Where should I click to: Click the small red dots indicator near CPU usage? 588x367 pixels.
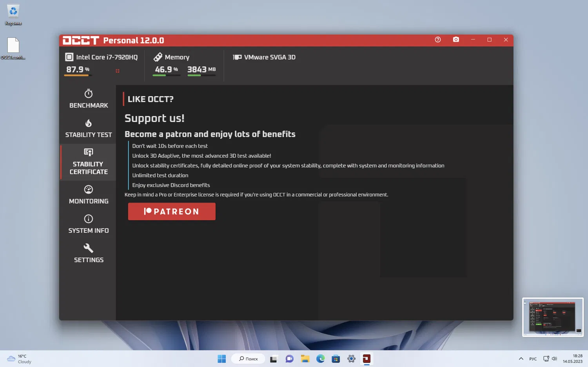coord(118,71)
